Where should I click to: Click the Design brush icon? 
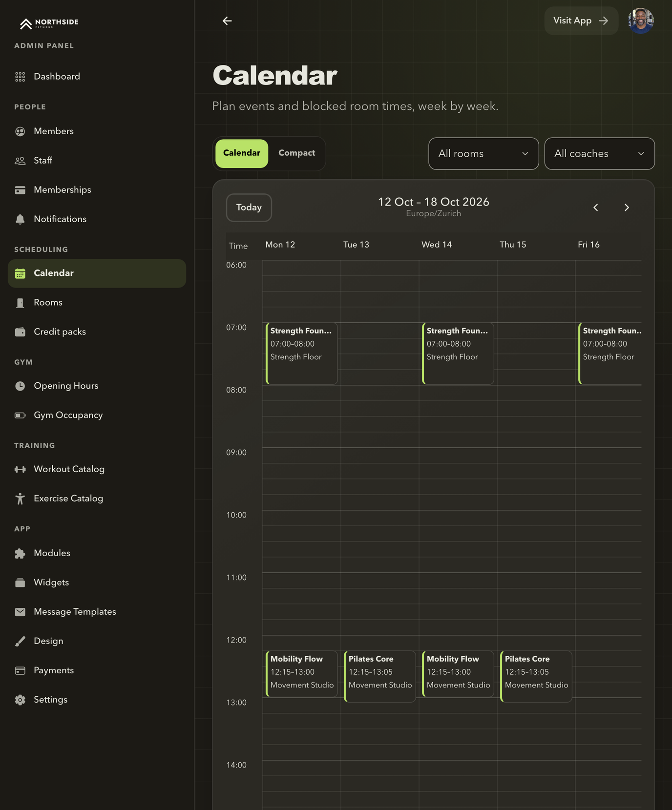click(x=20, y=641)
